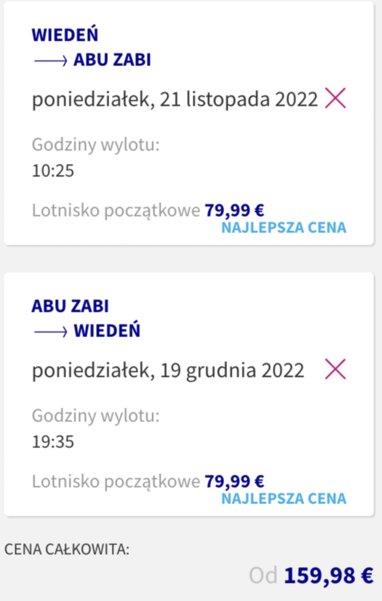Click the 10:25 departure time

click(x=53, y=171)
